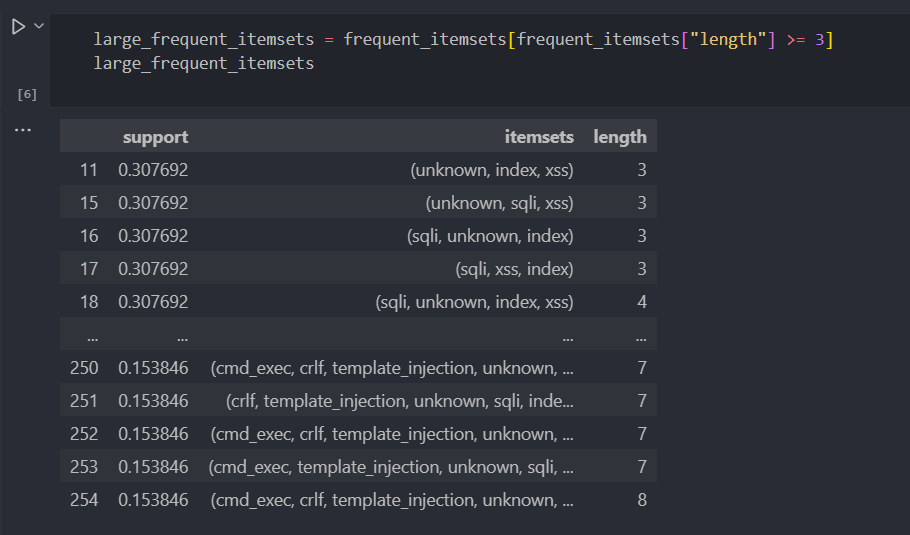Click second code line large_frequent_itemsets

(204, 64)
